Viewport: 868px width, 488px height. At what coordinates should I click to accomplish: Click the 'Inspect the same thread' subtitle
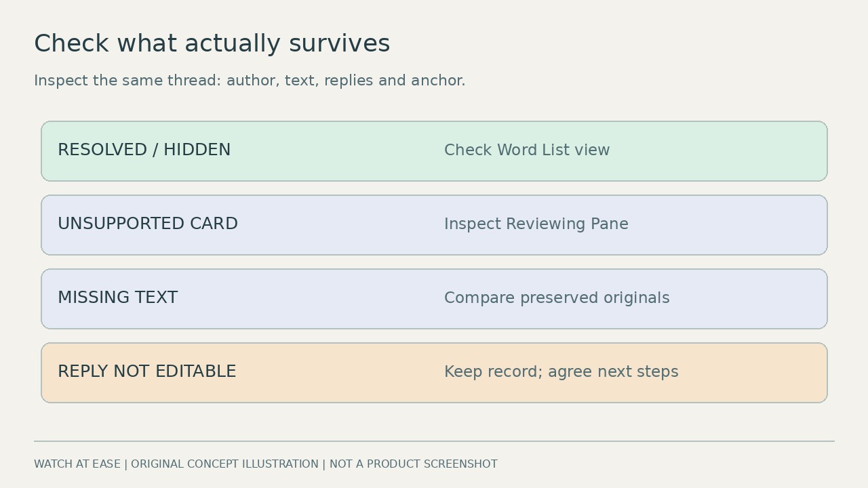coord(250,81)
